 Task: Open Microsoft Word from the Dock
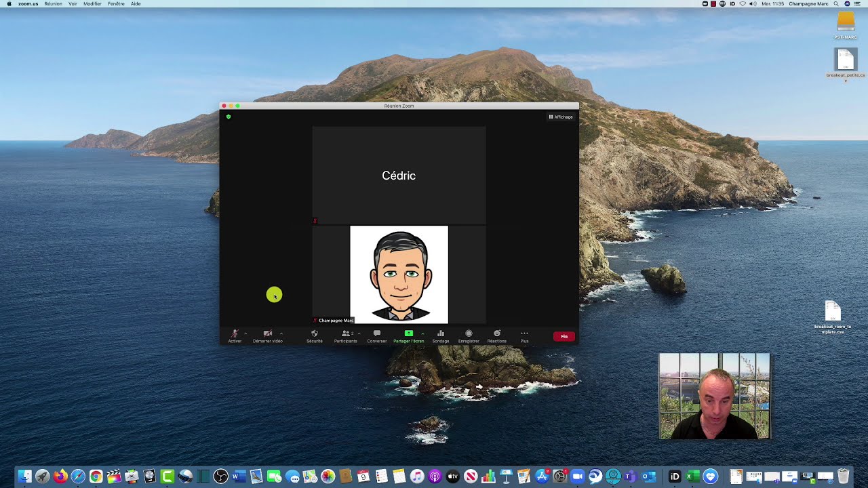click(238, 476)
